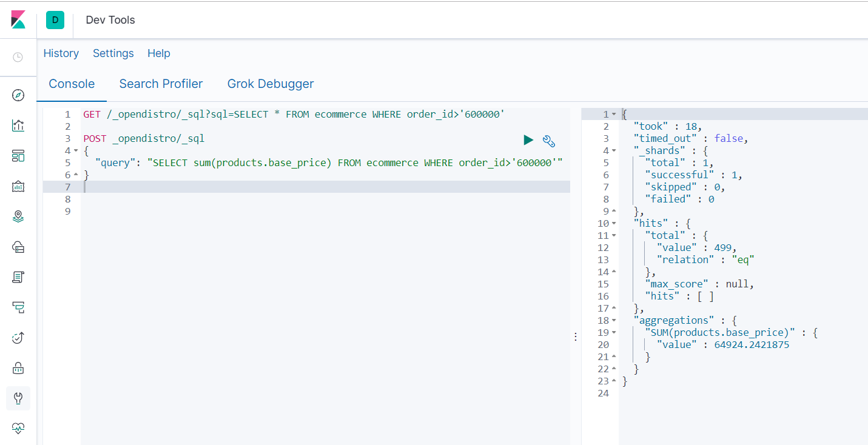This screenshot has width=868, height=445.
Task: Collapse root object at output line 1
Action: 614,114
